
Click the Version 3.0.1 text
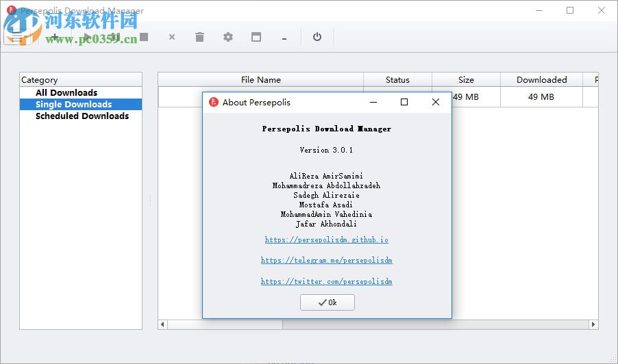click(x=326, y=150)
